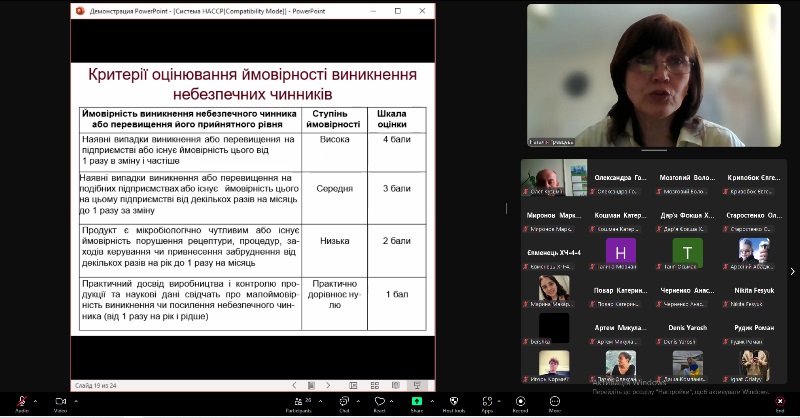Open the slide menu icon between arrows

tap(311, 385)
